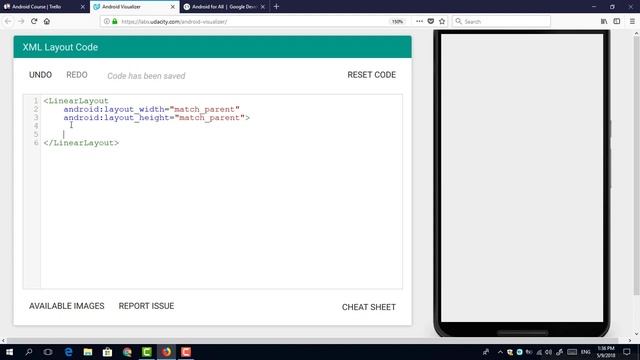Click line number 5 in the gutter
This screenshot has width=640, height=360.
click(x=36, y=134)
